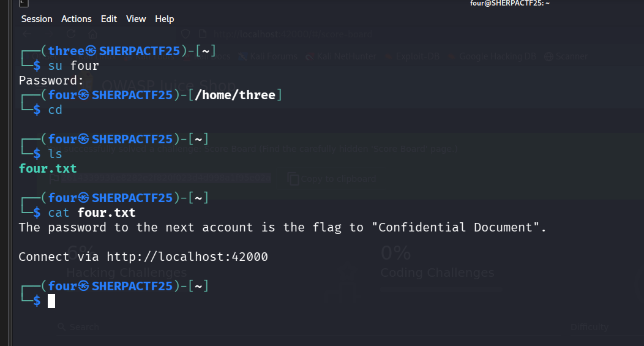Open the Help menu
This screenshot has width=644, height=346.
click(165, 19)
